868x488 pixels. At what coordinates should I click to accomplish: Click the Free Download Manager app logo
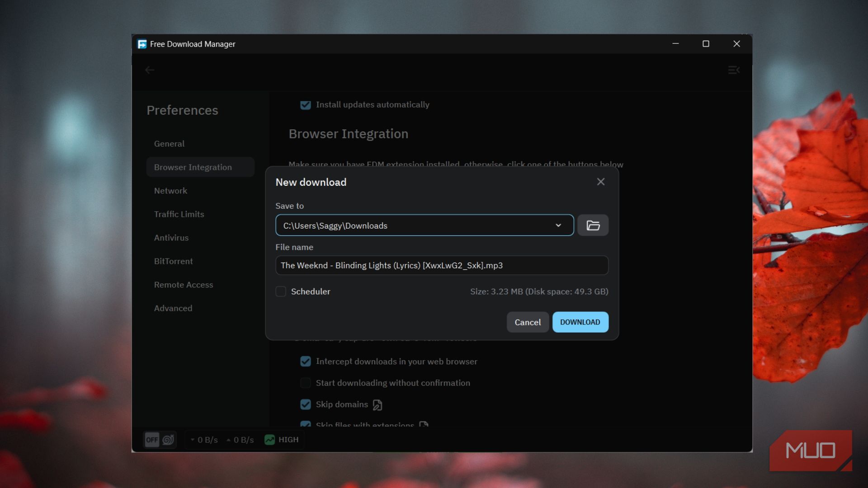[142, 44]
